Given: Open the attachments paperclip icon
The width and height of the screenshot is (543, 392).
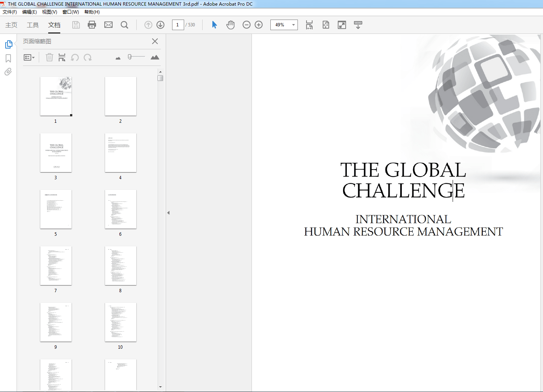Looking at the screenshot, I should tap(8, 72).
